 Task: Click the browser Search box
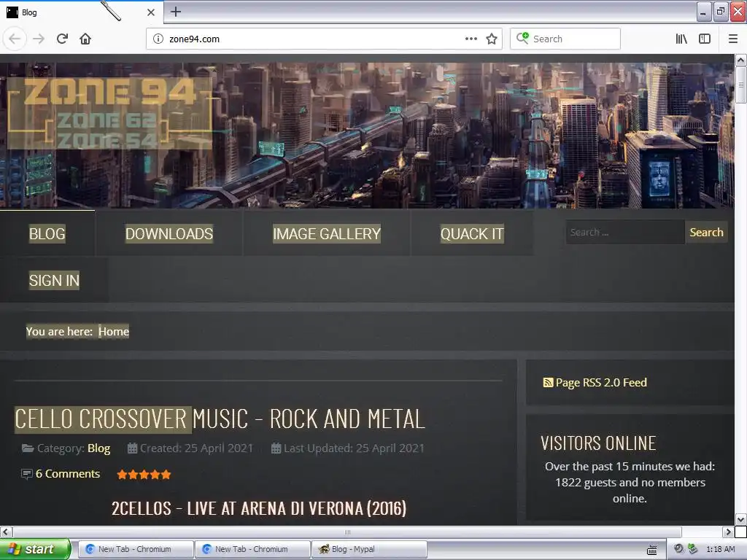(565, 39)
